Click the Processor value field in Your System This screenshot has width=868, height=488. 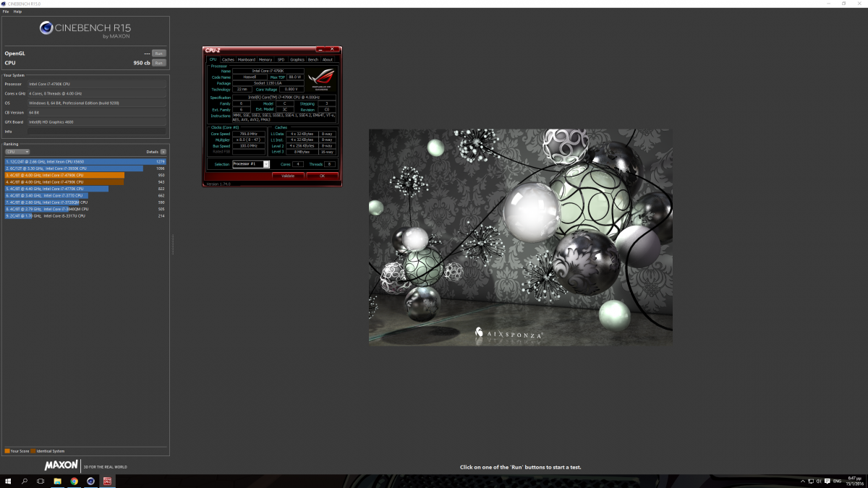(x=97, y=84)
